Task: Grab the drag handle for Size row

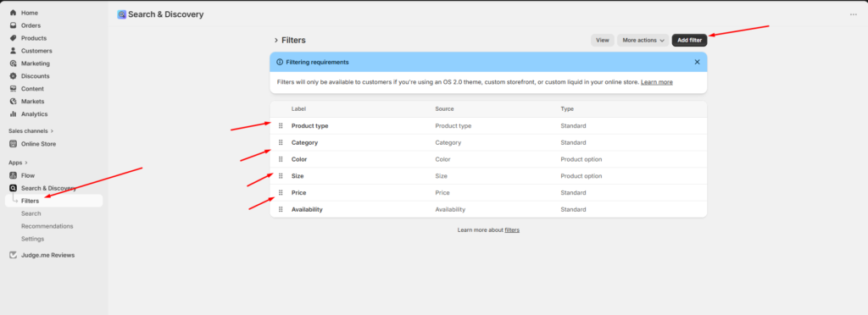Action: (281, 176)
